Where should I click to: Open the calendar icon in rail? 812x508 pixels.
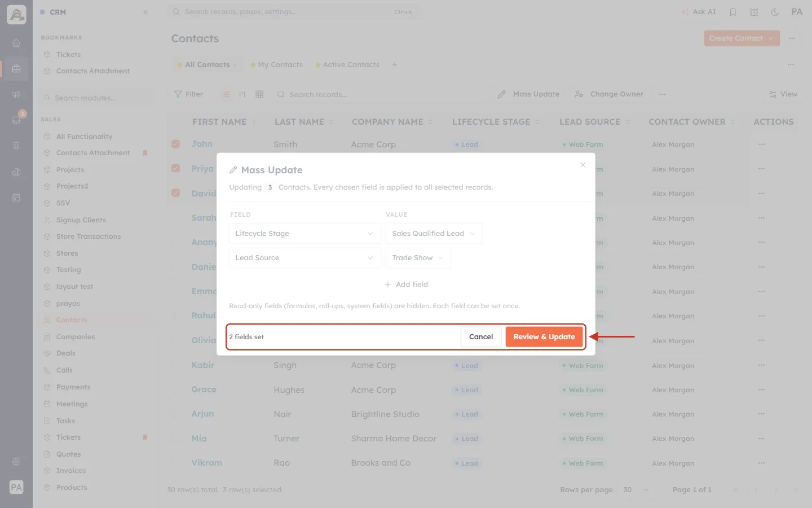(x=16, y=198)
